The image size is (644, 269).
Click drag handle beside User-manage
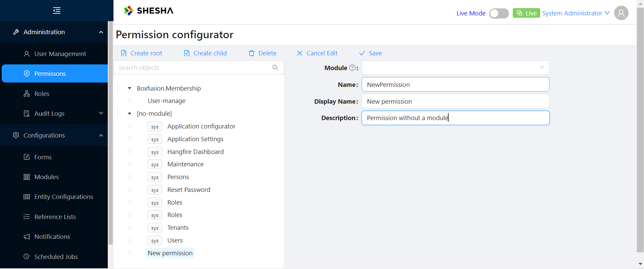tap(130, 101)
